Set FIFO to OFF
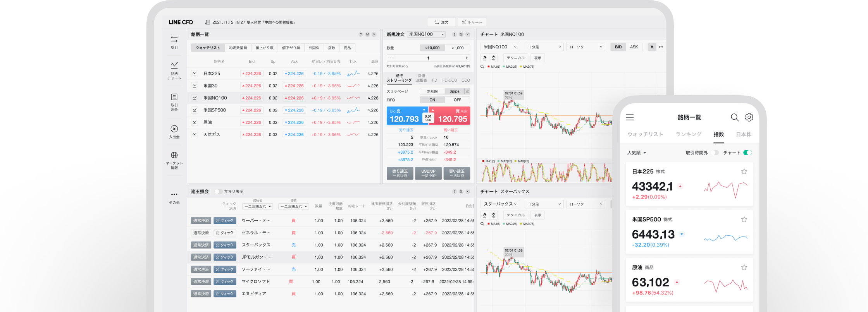This screenshot has width=868, height=312. [x=457, y=100]
